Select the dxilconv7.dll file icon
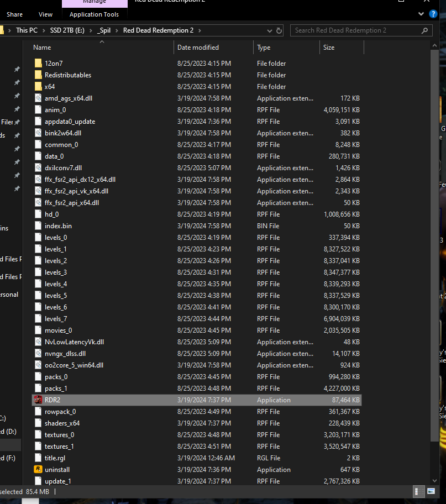This screenshot has width=446, height=504. (x=38, y=168)
